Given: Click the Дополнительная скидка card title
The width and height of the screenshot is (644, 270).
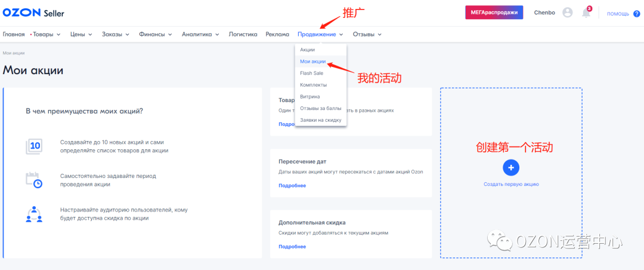Looking at the screenshot, I should pyautogui.click(x=312, y=223).
